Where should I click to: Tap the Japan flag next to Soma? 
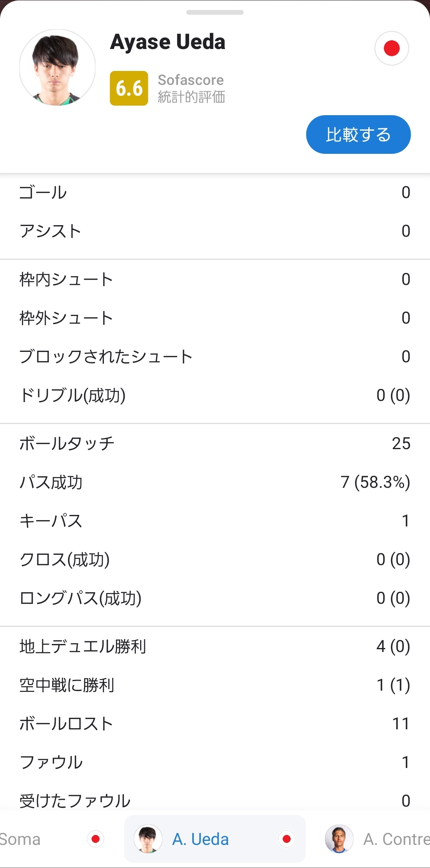pyautogui.click(x=96, y=839)
